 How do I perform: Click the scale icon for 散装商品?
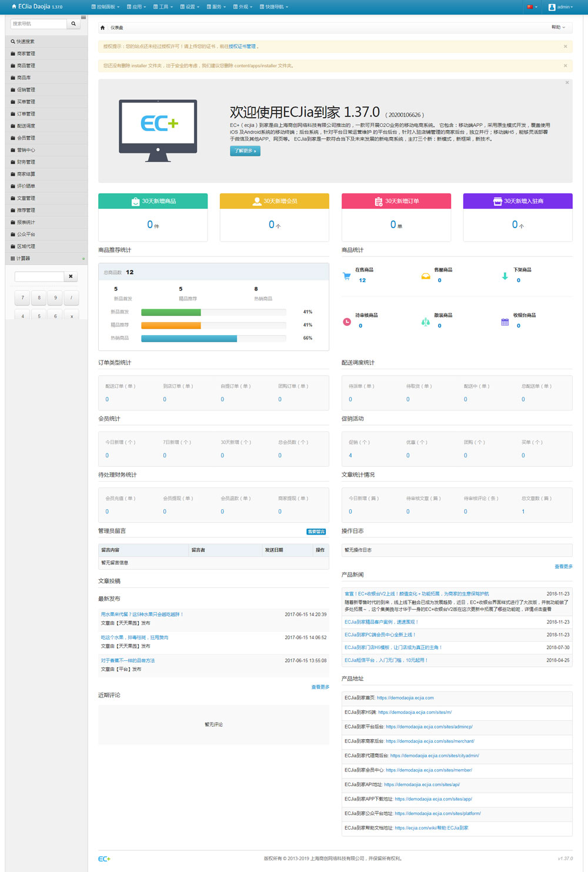[x=426, y=322]
